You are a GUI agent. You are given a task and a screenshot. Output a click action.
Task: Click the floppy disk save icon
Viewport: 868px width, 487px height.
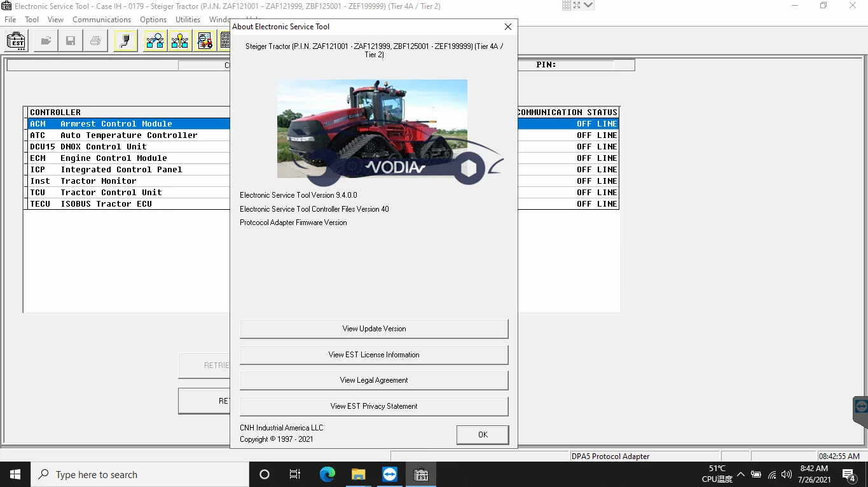71,41
